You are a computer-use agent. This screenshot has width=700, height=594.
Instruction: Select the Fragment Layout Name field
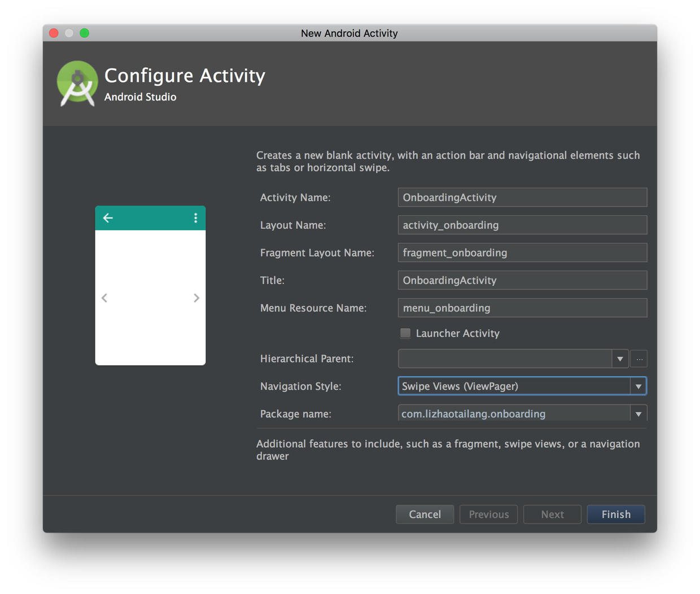point(522,253)
